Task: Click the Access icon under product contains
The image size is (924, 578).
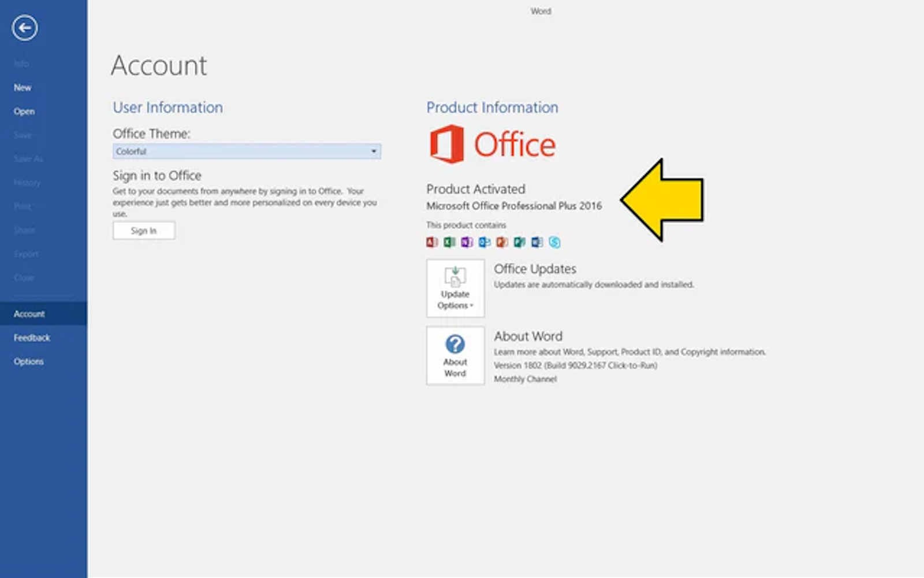Action: coord(432,242)
